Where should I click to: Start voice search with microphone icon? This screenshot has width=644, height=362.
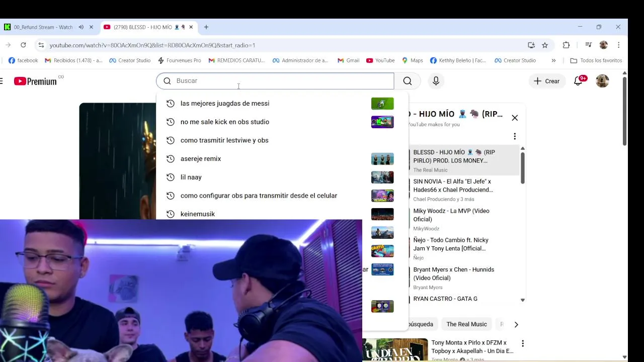pyautogui.click(x=436, y=81)
